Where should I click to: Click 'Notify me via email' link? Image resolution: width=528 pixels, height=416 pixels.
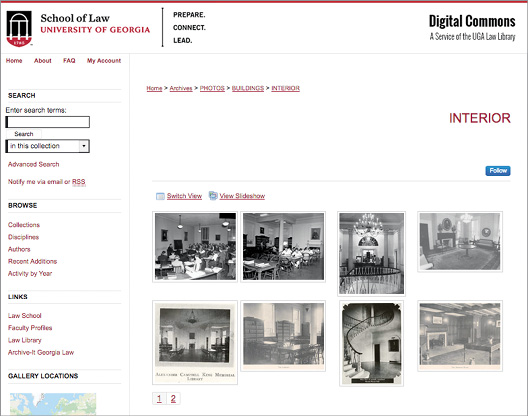(x=35, y=182)
